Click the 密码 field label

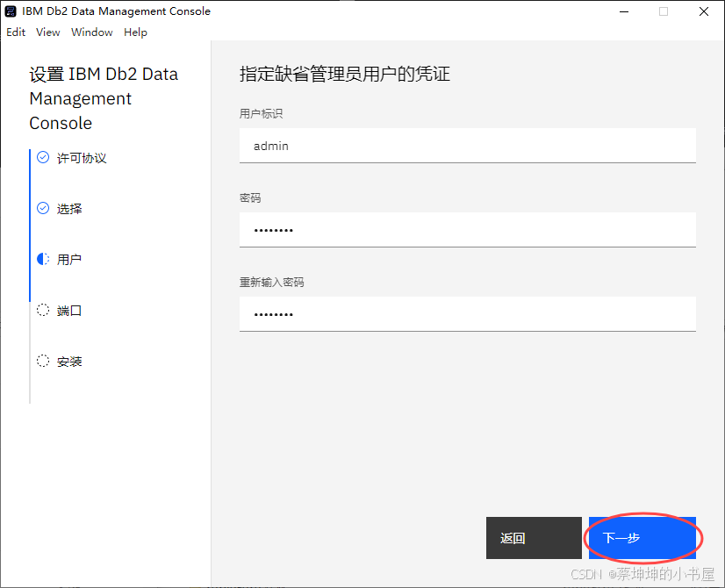click(250, 197)
